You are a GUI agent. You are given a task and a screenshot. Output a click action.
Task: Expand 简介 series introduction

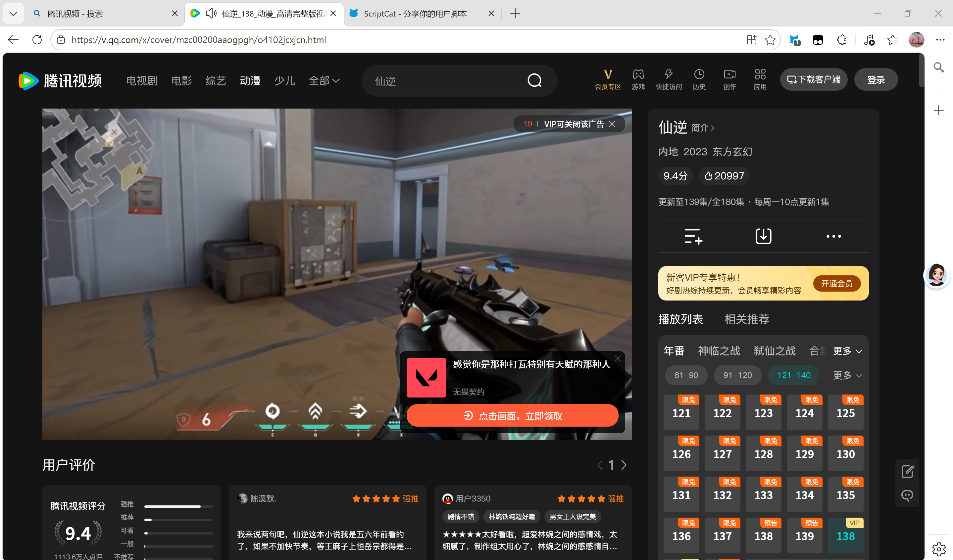pos(703,128)
